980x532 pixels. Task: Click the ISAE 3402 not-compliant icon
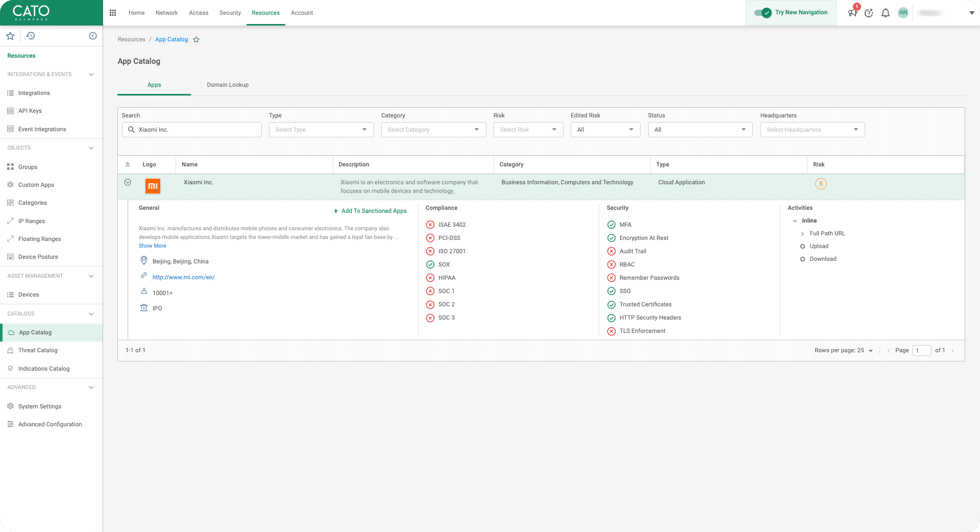[x=430, y=225]
